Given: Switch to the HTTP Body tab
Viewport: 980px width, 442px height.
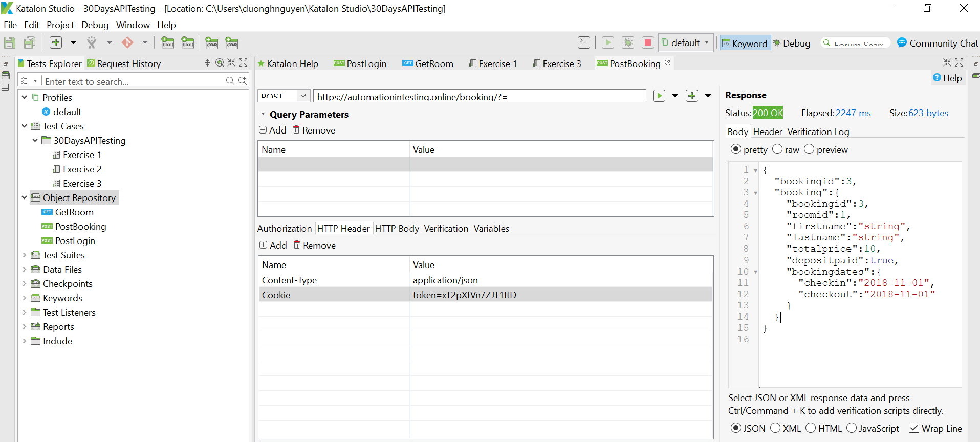Looking at the screenshot, I should click(397, 229).
